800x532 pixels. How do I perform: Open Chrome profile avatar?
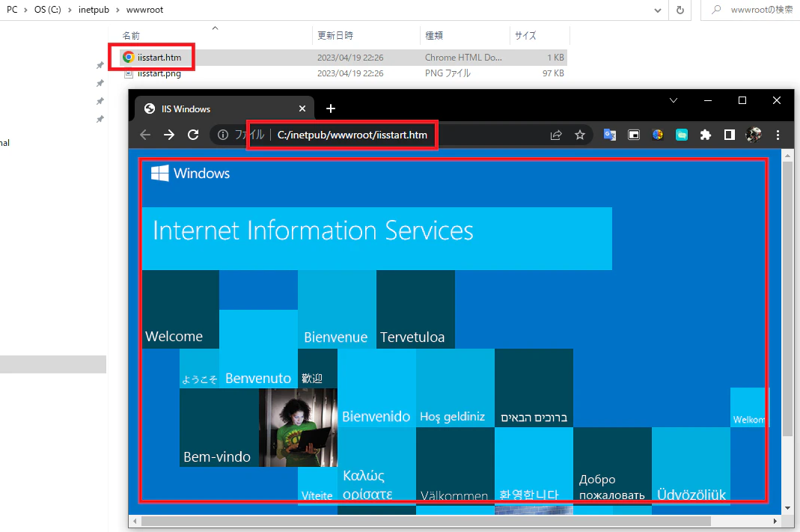click(754, 135)
